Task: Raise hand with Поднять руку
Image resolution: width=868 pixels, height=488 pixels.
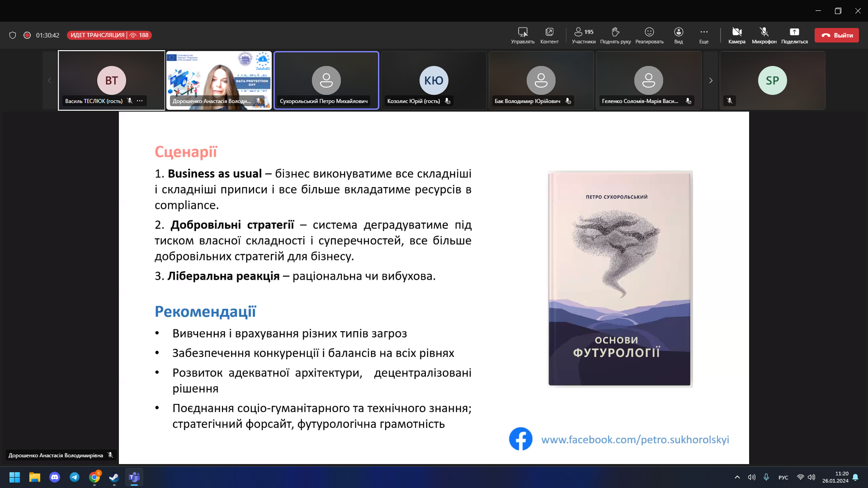Action: point(615,32)
